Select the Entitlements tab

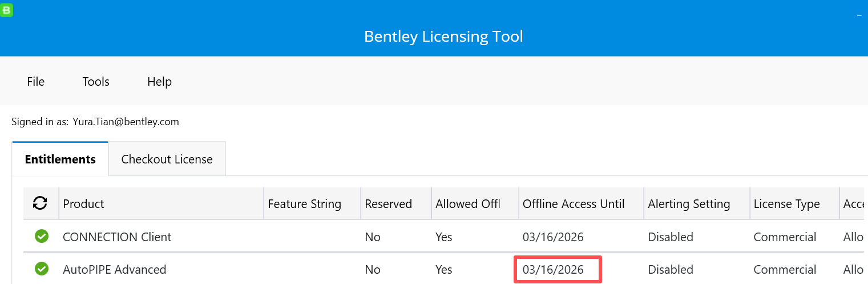click(60, 159)
